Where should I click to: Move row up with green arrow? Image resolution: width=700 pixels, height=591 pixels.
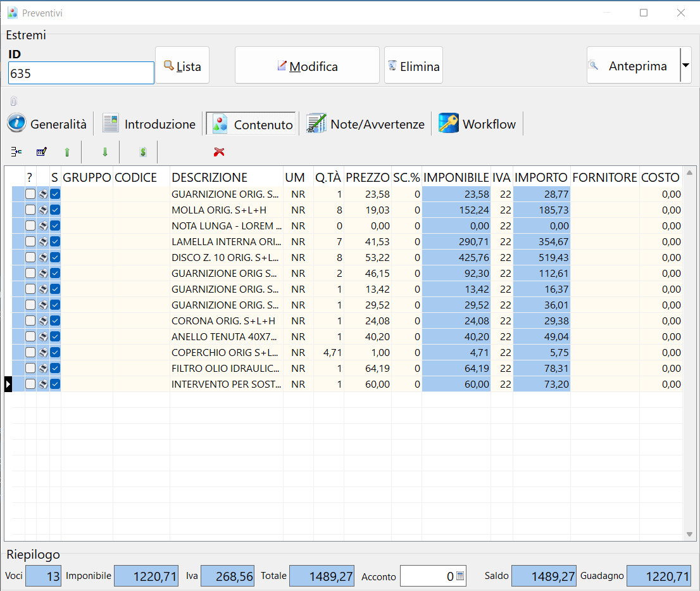(x=67, y=152)
